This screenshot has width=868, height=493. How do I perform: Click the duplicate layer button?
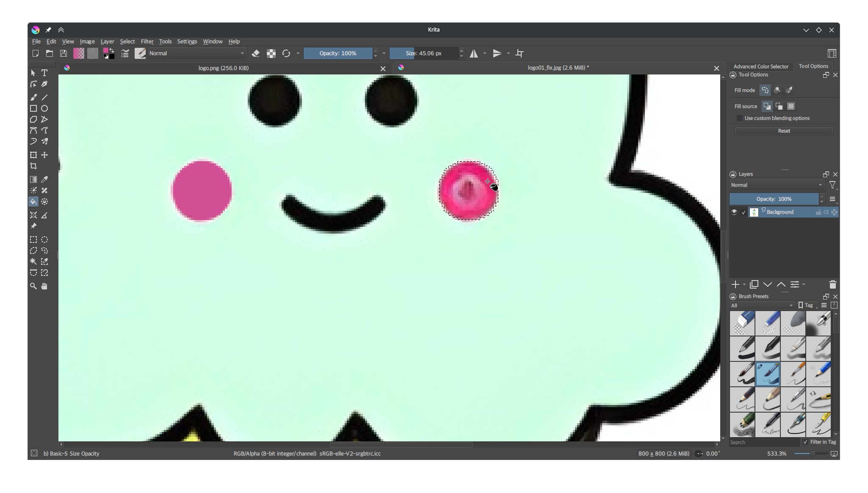point(754,284)
